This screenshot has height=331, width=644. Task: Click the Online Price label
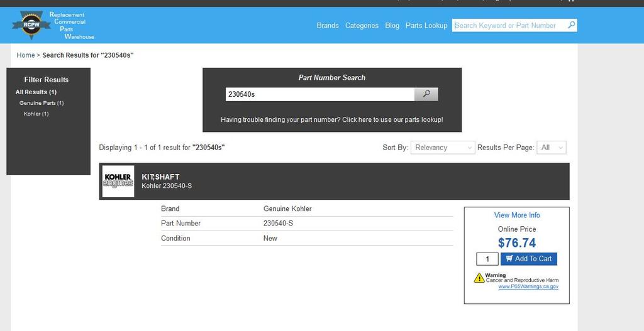coord(517,229)
